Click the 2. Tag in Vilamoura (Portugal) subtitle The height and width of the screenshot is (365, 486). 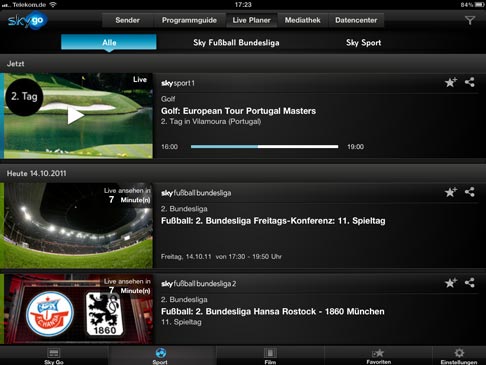[211, 121]
